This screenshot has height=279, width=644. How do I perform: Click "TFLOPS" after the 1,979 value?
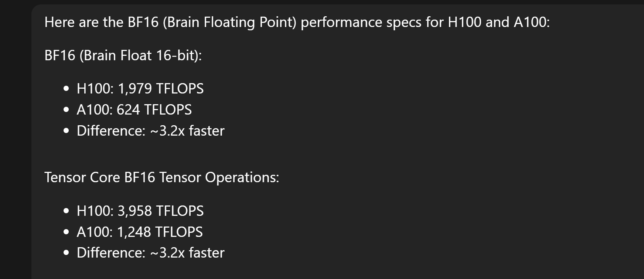pyautogui.click(x=180, y=89)
